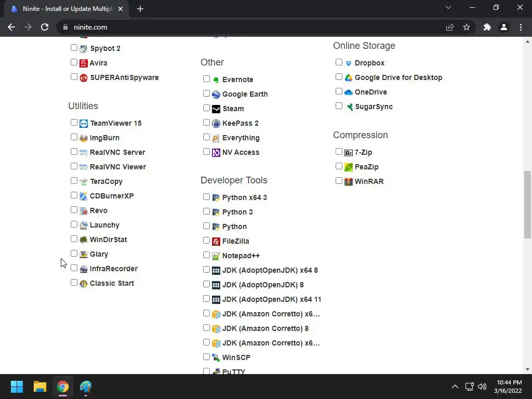Click the ImgBurn icon

84,138
